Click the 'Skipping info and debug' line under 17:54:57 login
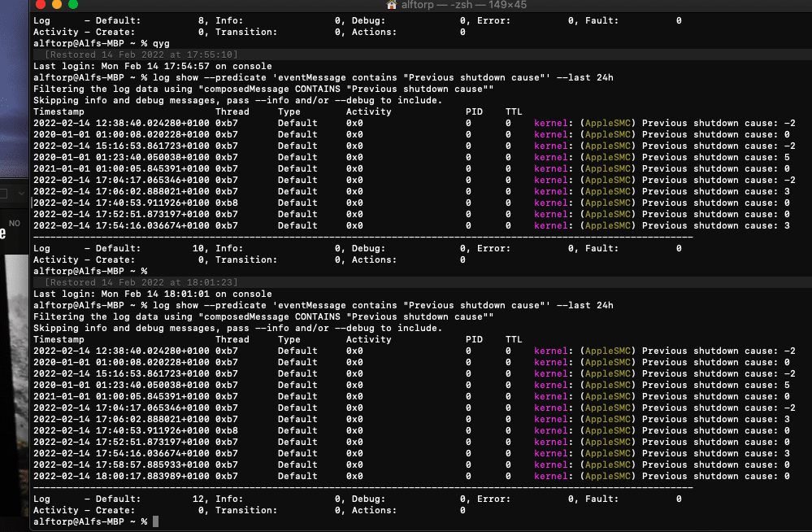The image size is (812, 532). coord(237,101)
